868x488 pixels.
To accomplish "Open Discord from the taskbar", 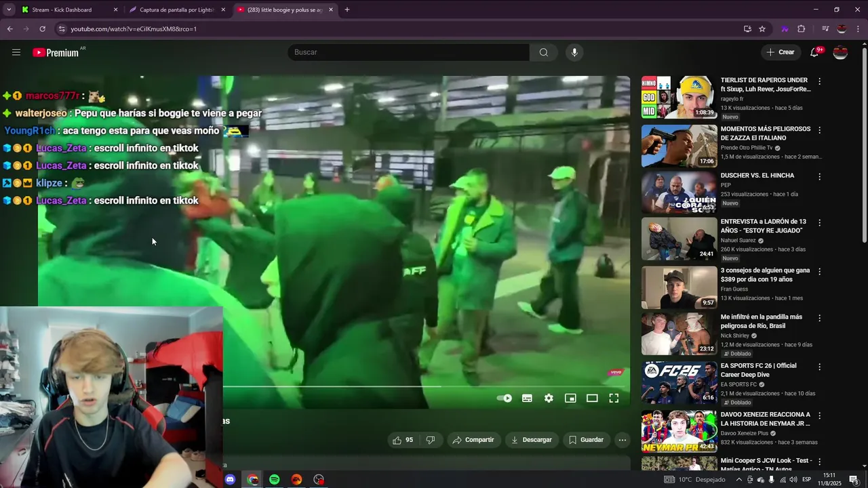I will [x=230, y=479].
